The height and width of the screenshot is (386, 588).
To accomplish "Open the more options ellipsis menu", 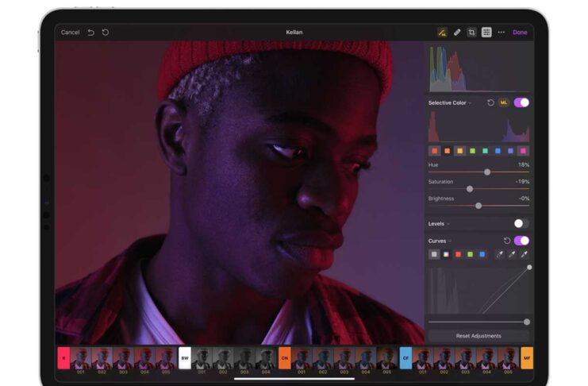I will tap(501, 33).
